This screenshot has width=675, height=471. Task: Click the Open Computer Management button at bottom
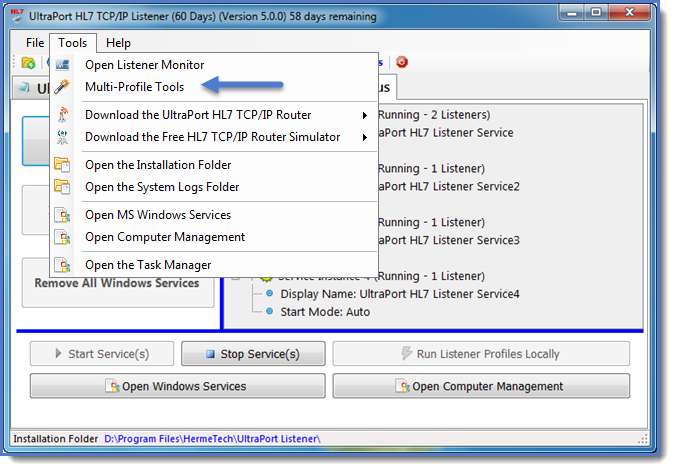pyautogui.click(x=481, y=386)
